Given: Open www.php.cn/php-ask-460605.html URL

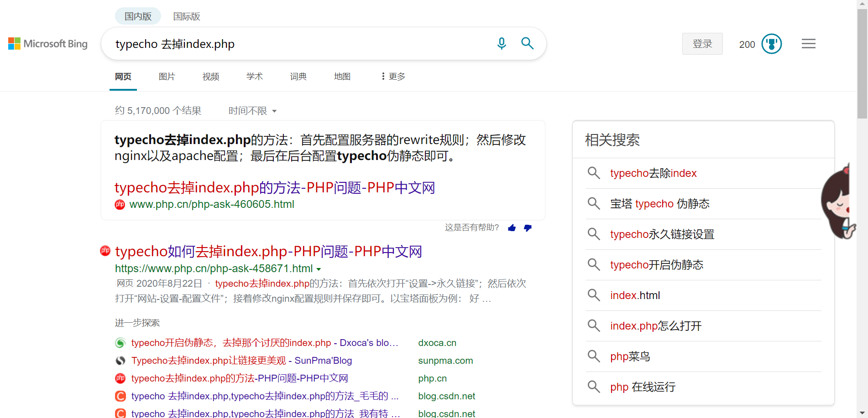Looking at the screenshot, I should click(212, 204).
